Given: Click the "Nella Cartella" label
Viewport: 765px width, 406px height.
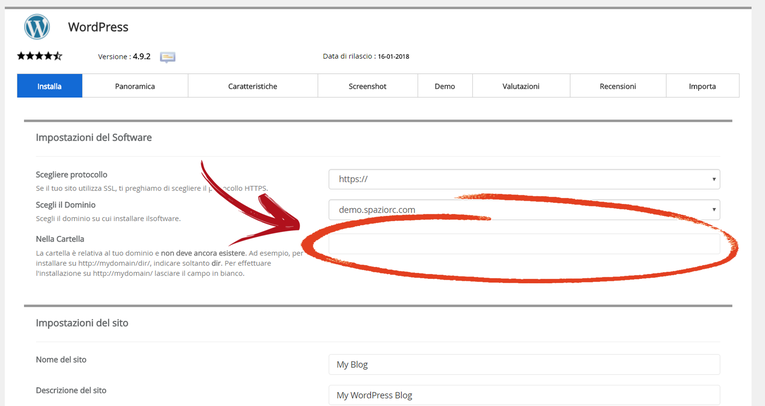Looking at the screenshot, I should [x=60, y=239].
